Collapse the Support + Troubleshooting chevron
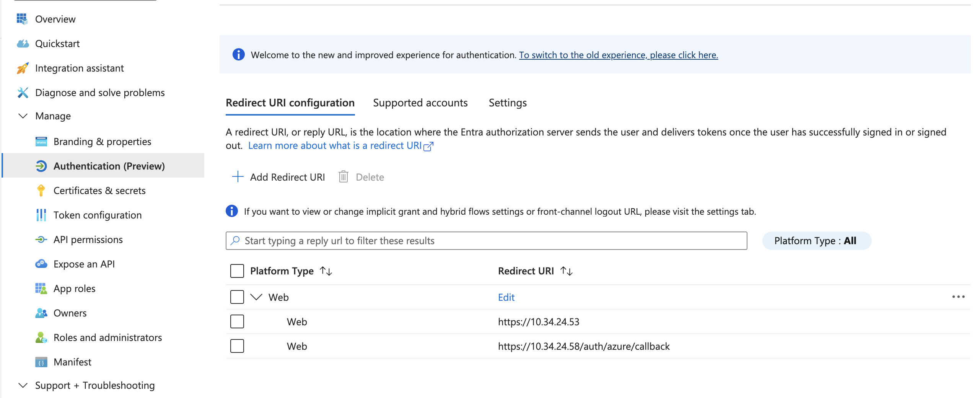This screenshot has height=398, width=980. 23,385
